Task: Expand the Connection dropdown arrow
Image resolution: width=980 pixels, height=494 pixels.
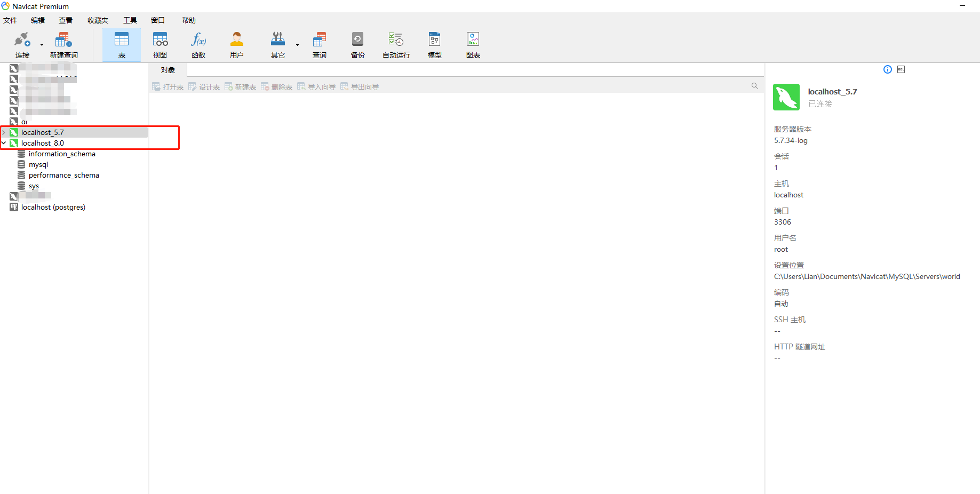Action: coord(42,45)
